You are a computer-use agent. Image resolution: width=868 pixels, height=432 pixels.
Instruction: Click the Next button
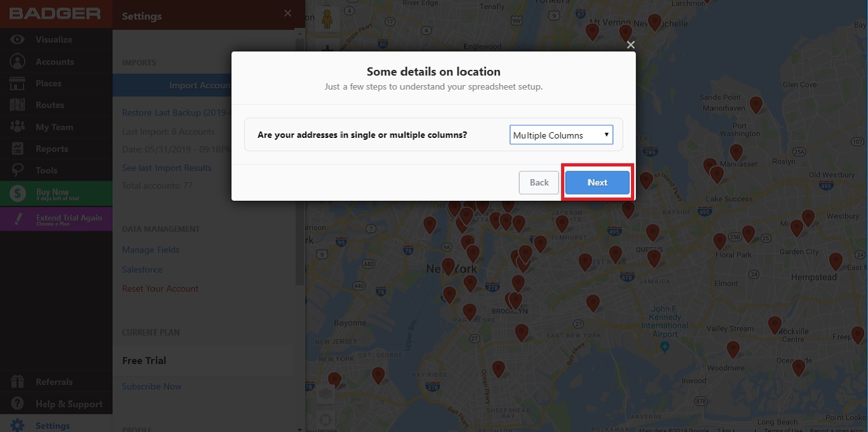[597, 182]
